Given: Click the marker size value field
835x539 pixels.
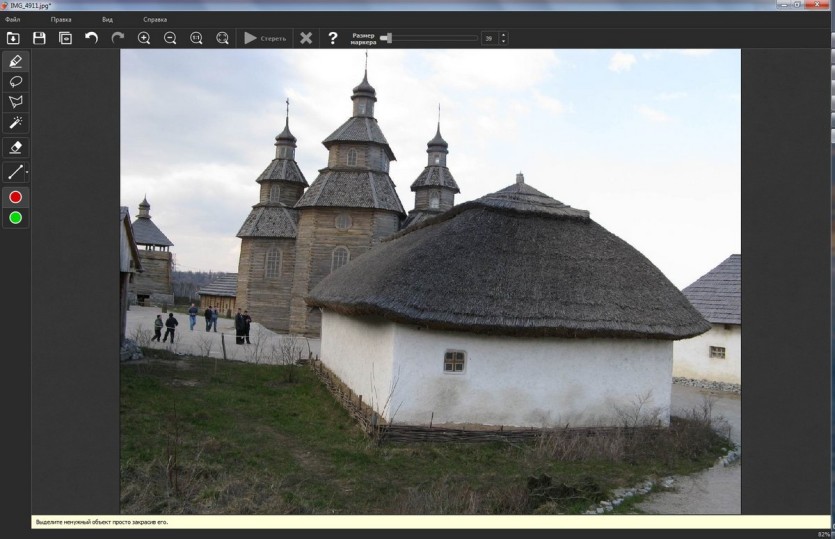Looking at the screenshot, I should point(489,38).
